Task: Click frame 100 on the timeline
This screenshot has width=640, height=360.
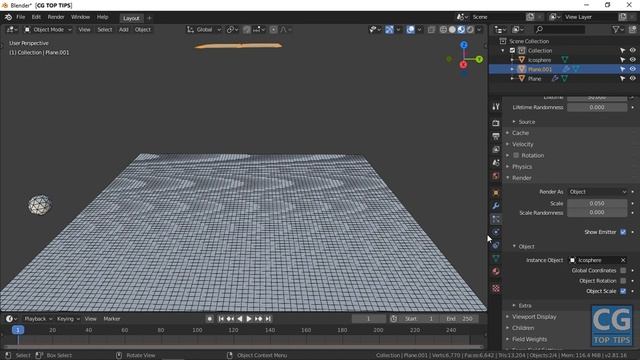Action: pos(197,330)
